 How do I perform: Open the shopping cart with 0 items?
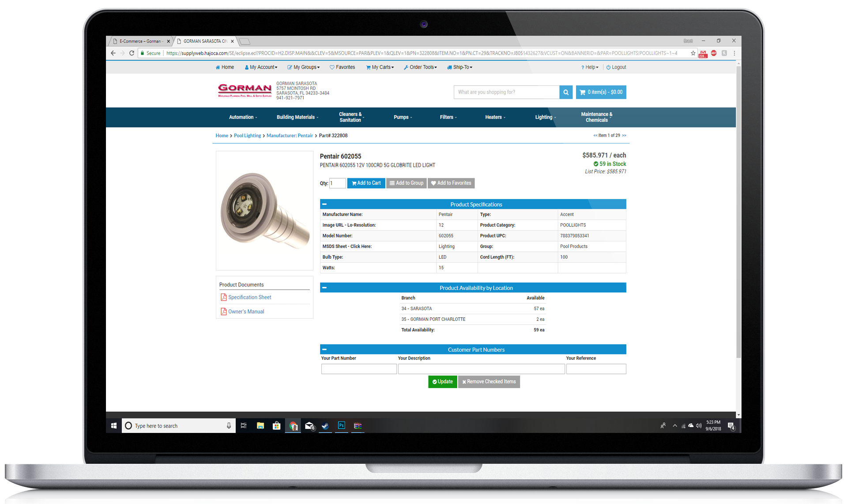(601, 92)
